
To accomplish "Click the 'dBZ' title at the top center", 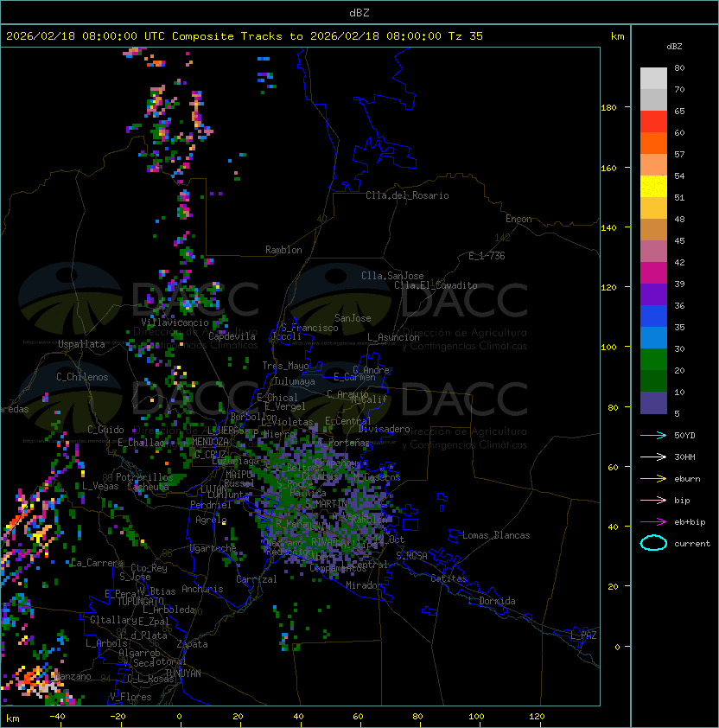I will pyautogui.click(x=359, y=12).
